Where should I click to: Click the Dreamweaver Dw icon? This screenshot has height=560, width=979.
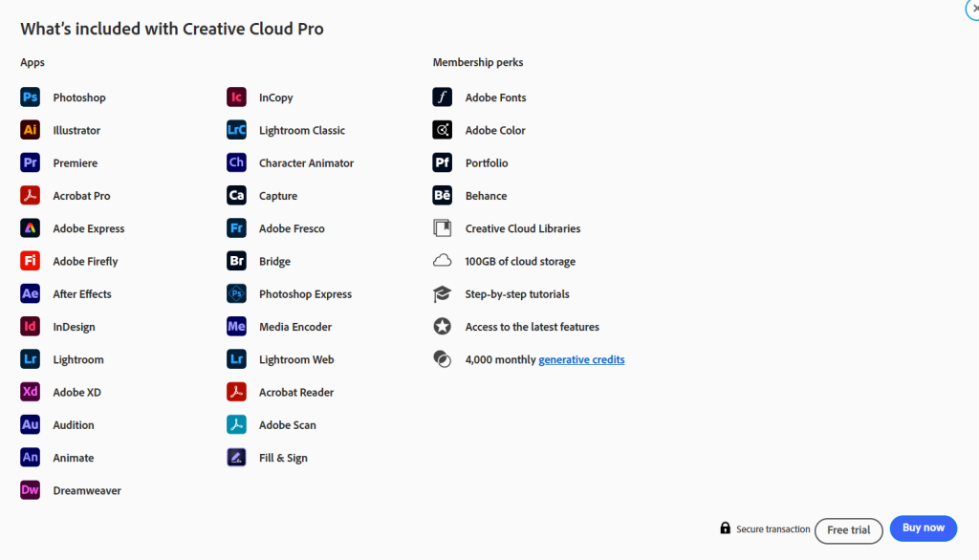[x=30, y=490]
